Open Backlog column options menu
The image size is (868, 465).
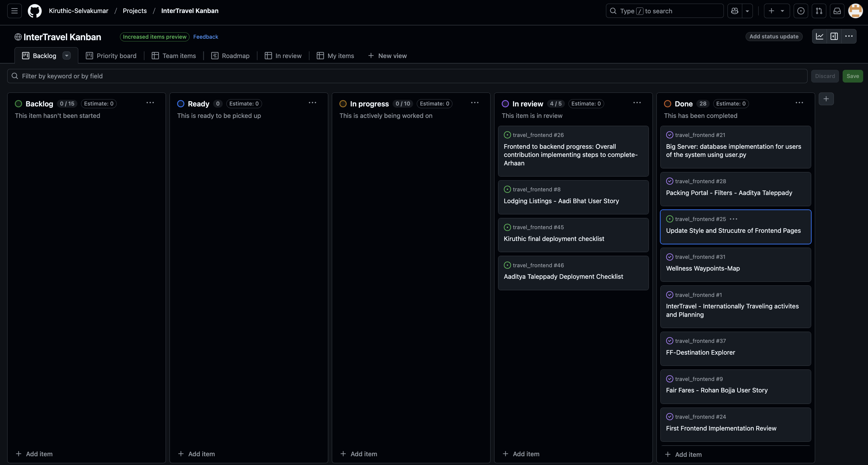(x=150, y=102)
